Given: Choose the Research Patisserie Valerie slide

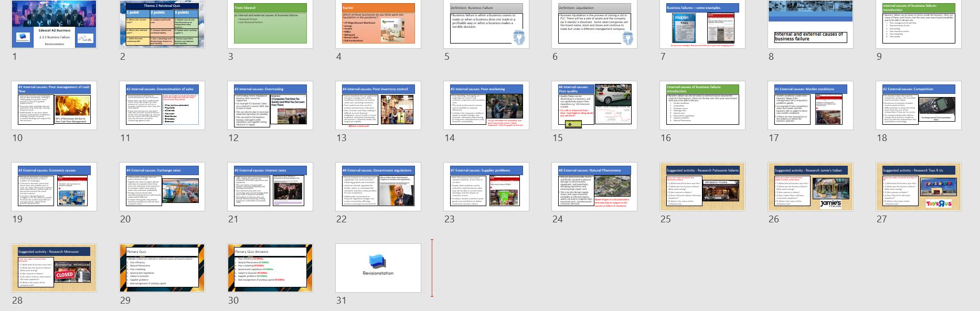Looking at the screenshot, I should click(702, 187).
